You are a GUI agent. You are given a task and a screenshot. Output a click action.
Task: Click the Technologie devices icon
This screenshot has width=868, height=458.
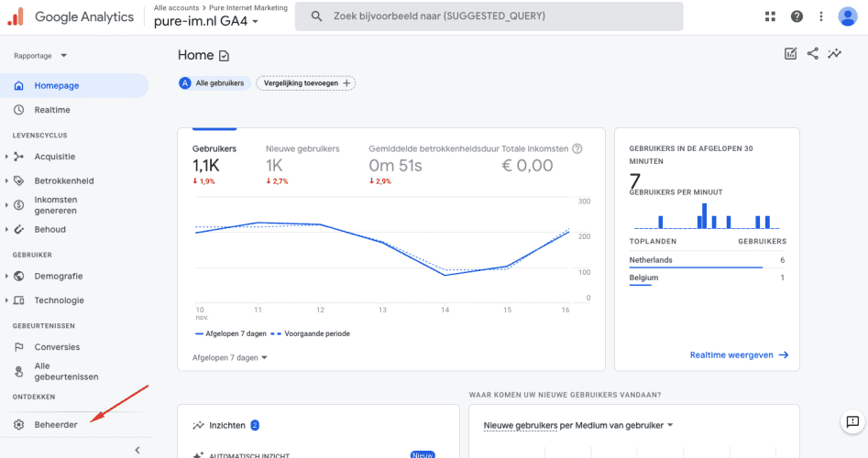pyautogui.click(x=19, y=300)
